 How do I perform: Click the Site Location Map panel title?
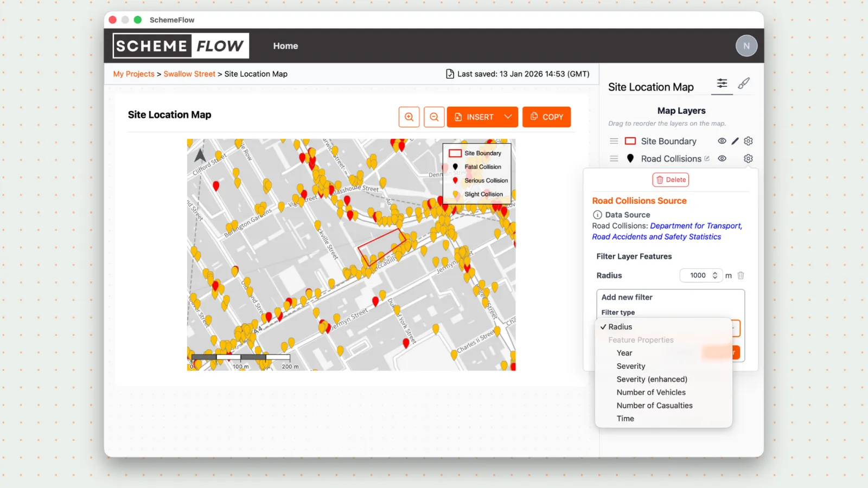(650, 87)
